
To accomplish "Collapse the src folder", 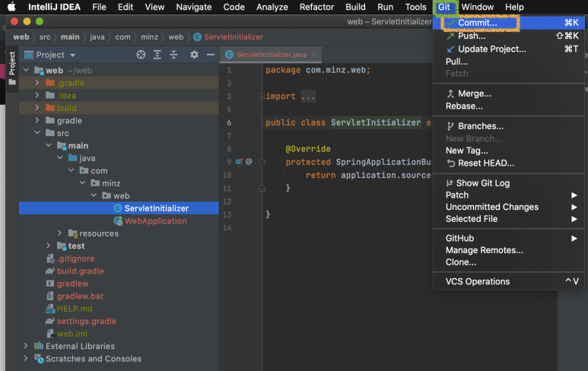I will (x=37, y=132).
